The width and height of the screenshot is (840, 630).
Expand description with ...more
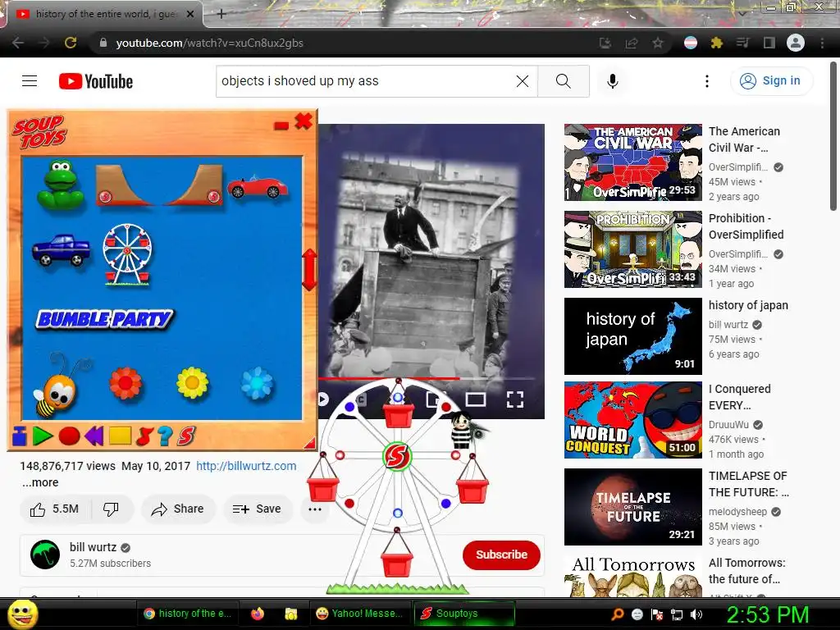pyautogui.click(x=40, y=482)
